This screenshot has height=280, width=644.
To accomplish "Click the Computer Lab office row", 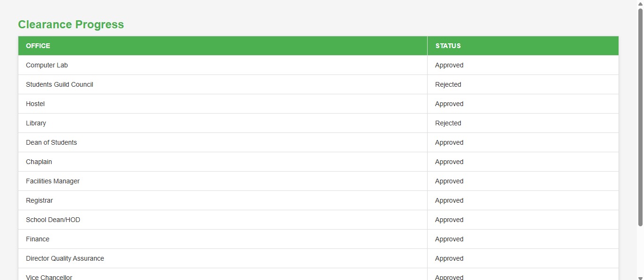I will pos(47,65).
